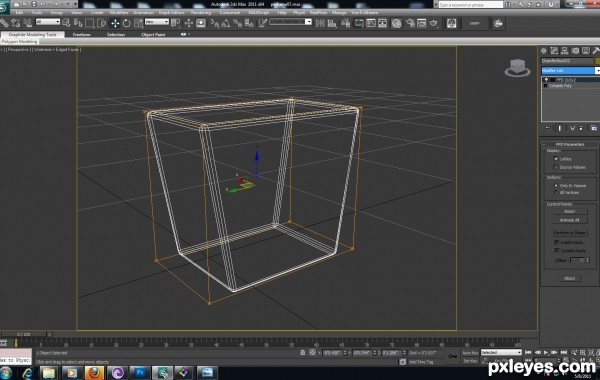600x380 pixels.
Task: Switch to the Freeform ribbon tab
Action: click(82, 34)
